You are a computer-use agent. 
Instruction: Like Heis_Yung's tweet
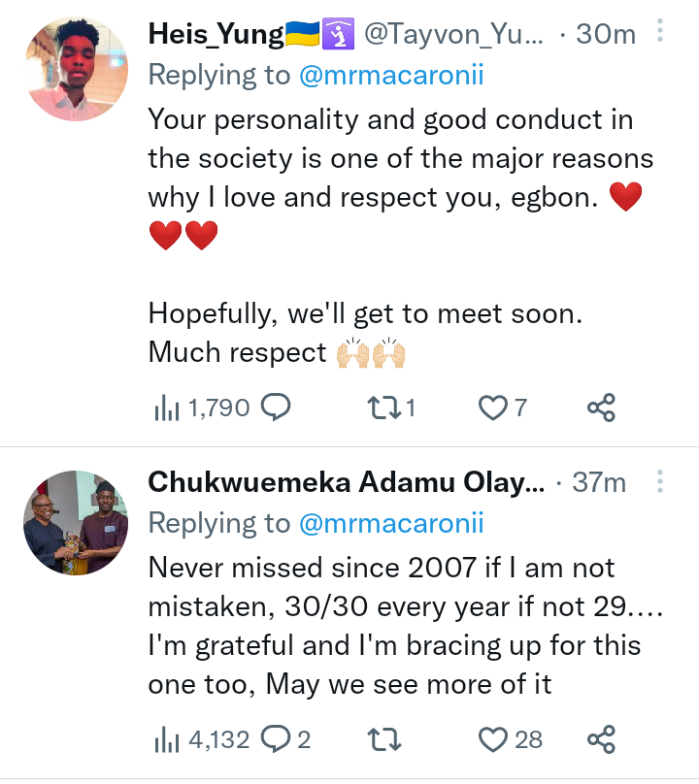tap(493, 408)
